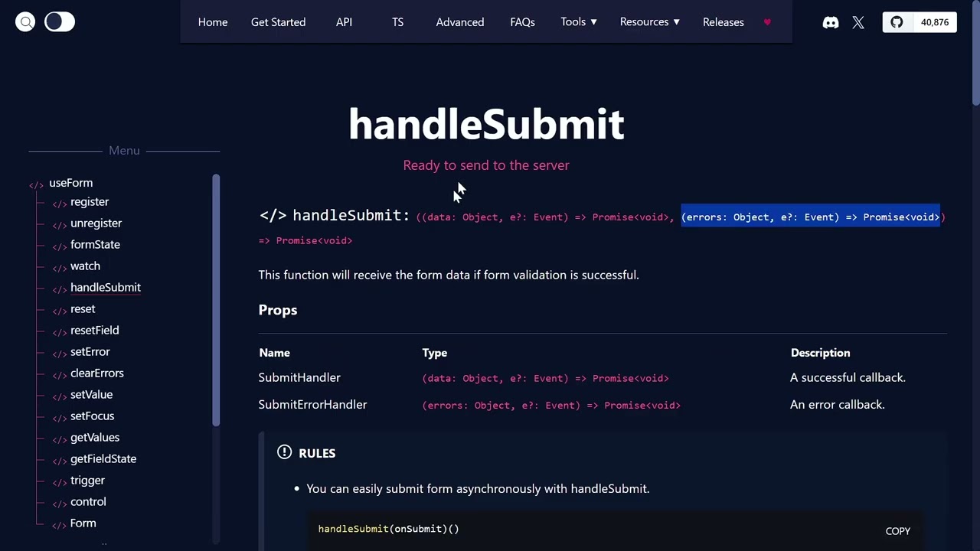Expand the Resources dropdown menu
980x551 pixels.
click(650, 22)
